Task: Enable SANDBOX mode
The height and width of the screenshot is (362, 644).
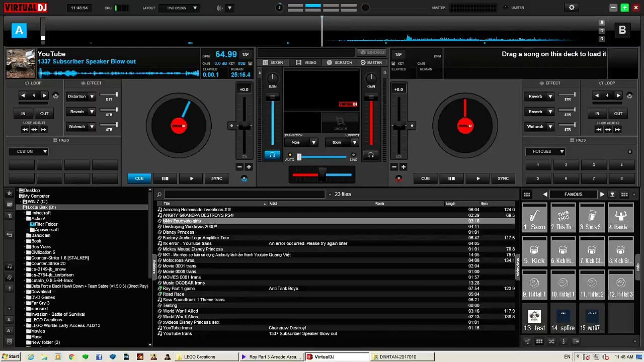Action: (x=372, y=52)
